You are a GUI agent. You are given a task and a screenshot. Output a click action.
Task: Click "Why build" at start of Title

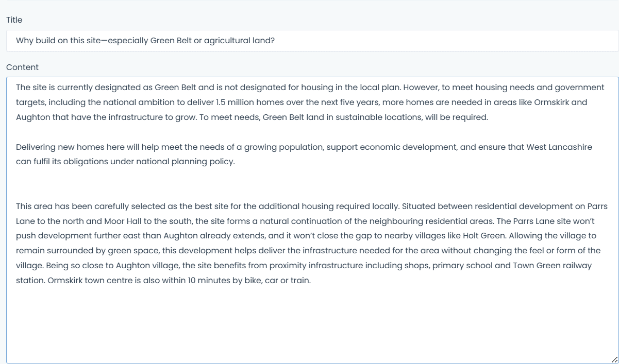(35, 41)
